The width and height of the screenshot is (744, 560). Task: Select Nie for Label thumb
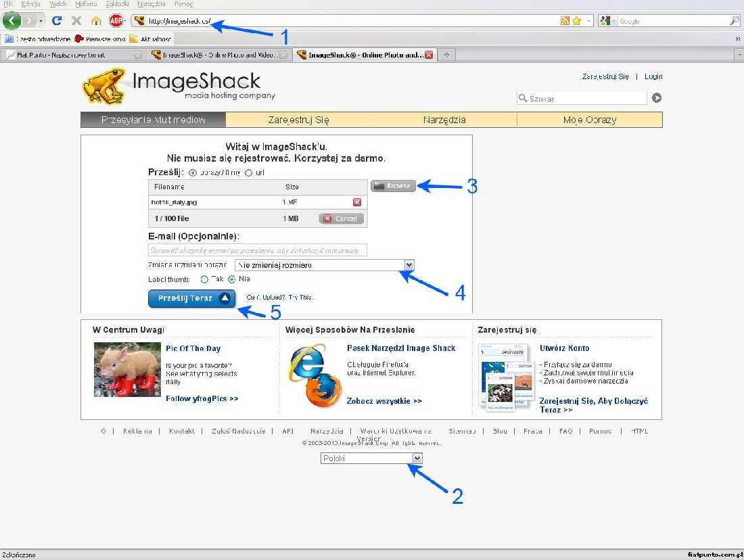tap(231, 279)
